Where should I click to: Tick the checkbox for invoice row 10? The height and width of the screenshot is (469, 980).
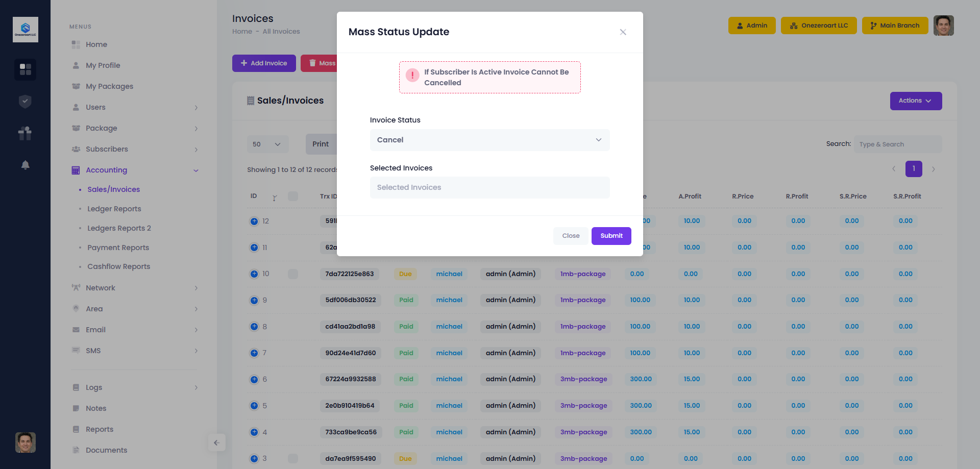click(293, 274)
